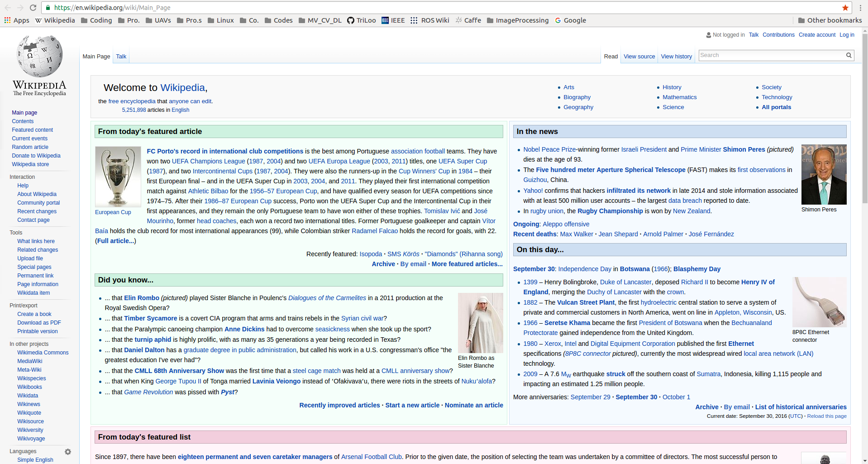
Task: Click the Elin Rombo image thumbnail
Action: [x=481, y=323]
